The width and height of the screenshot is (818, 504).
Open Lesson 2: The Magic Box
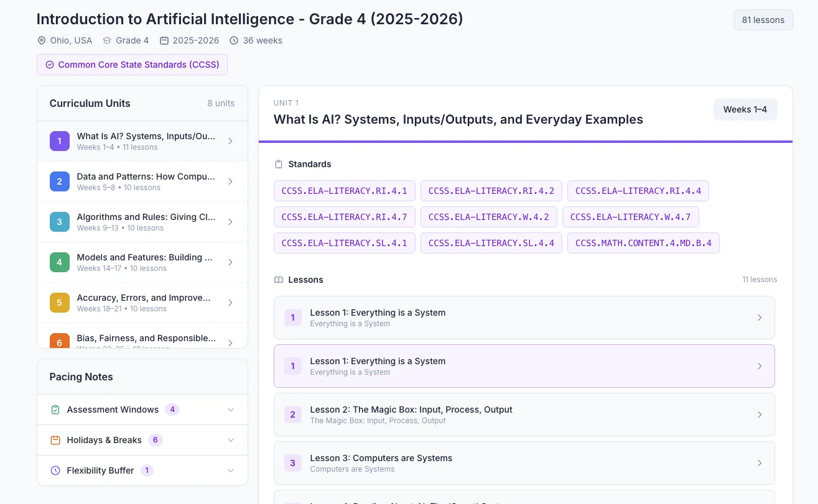point(524,414)
